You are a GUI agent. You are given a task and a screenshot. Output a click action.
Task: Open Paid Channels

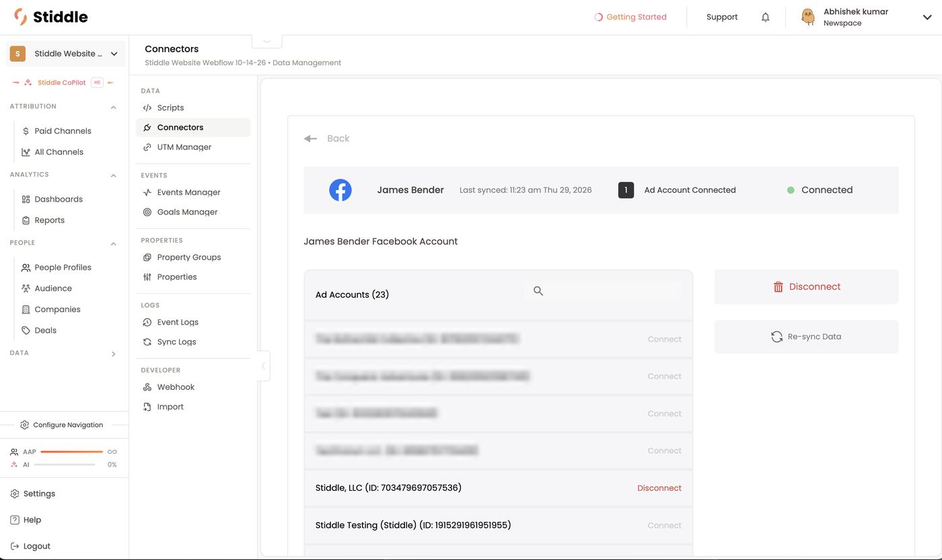click(63, 131)
